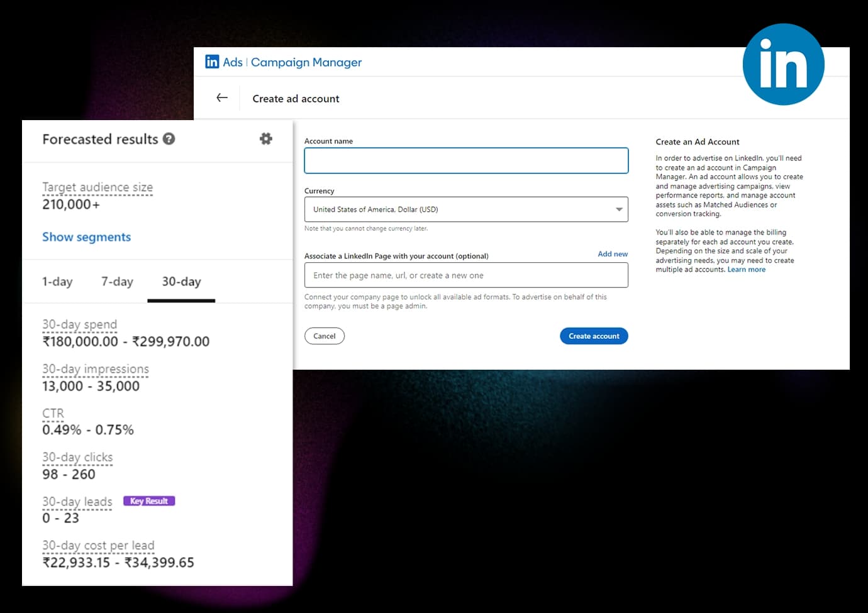Focus the LinkedIn Page association field

click(x=465, y=275)
